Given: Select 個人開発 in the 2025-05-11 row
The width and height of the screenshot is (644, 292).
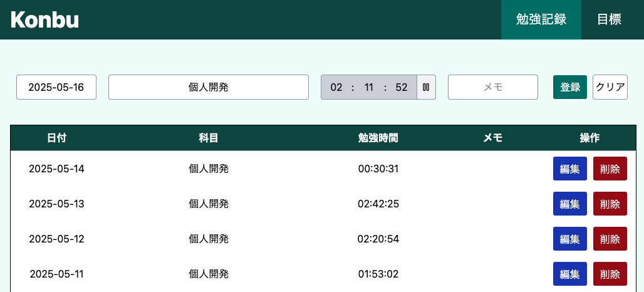Looking at the screenshot, I should 209,274.
